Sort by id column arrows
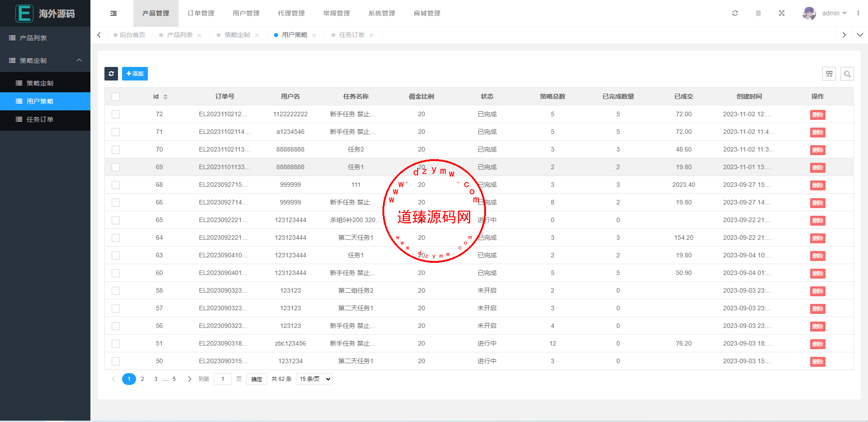The height and width of the screenshot is (422, 868). coord(165,97)
